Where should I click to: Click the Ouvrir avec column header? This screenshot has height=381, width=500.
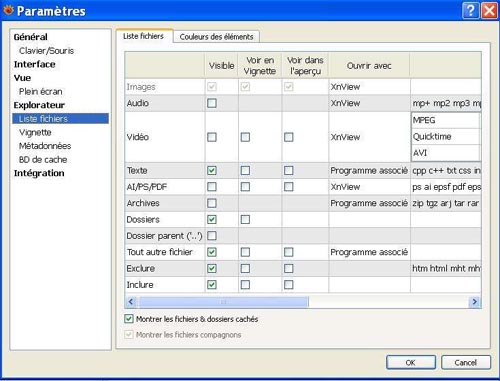pos(369,65)
